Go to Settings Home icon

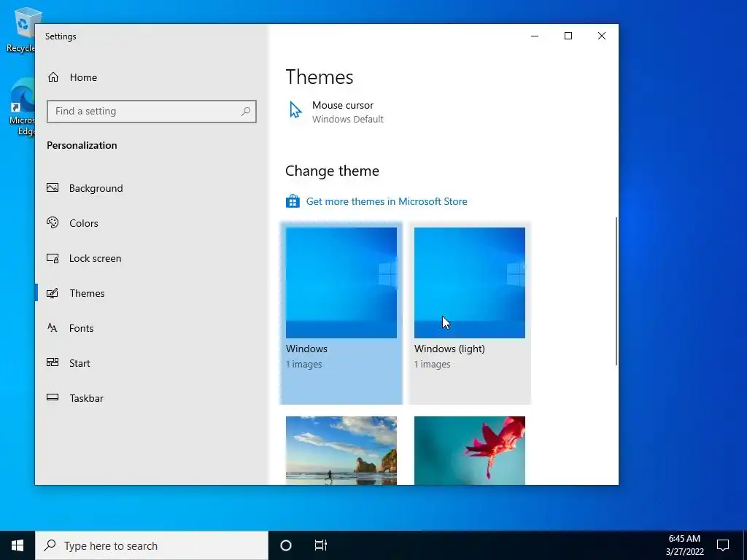click(53, 77)
